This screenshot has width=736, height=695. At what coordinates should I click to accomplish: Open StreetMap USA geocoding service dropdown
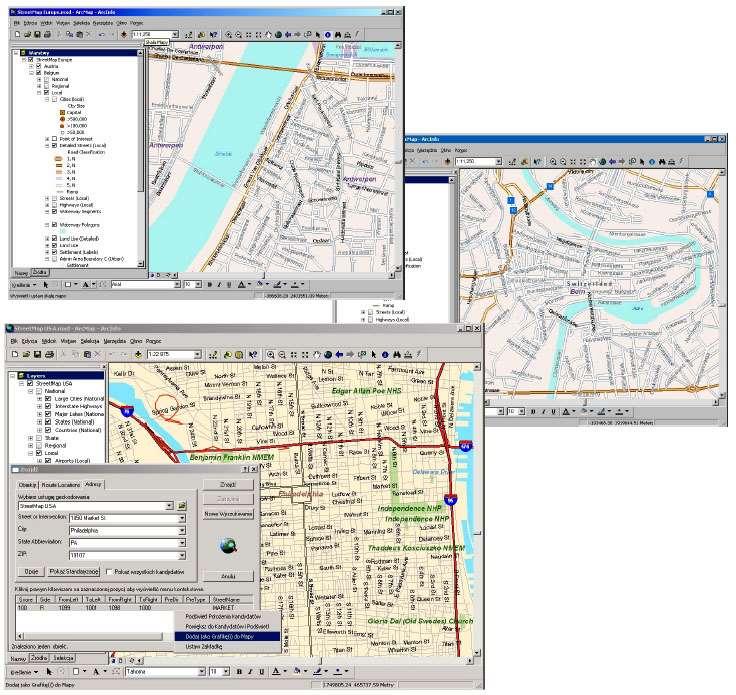point(169,506)
